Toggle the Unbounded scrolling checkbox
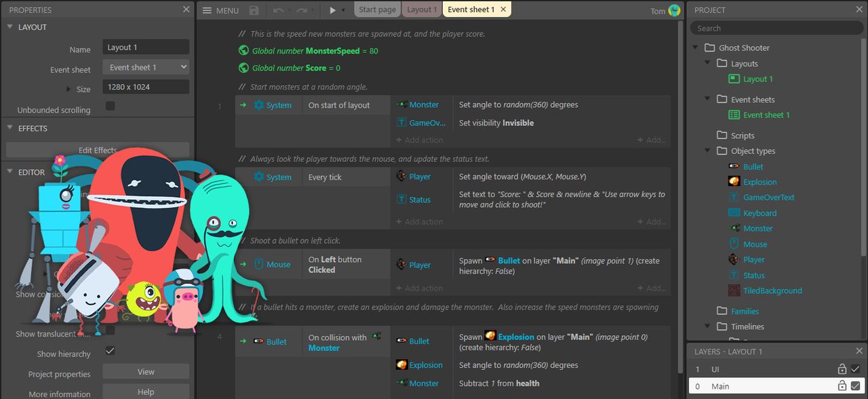Viewport: 868px width, 399px height. 110,106
